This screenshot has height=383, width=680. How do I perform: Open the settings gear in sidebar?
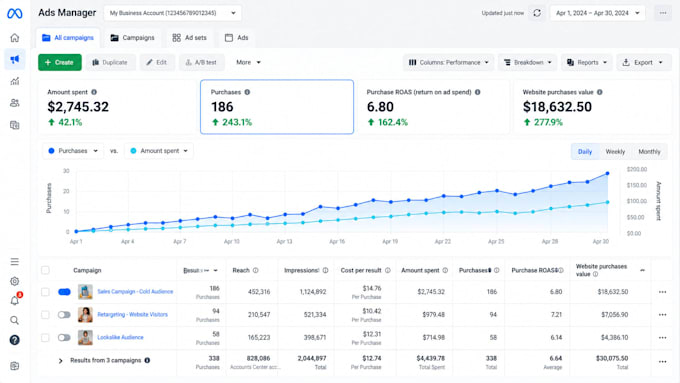click(14, 281)
